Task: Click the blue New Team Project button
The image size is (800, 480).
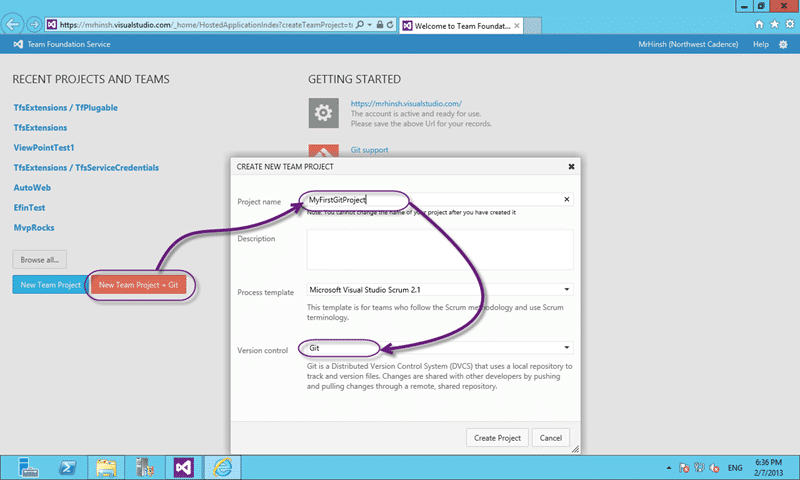Action: [51, 285]
